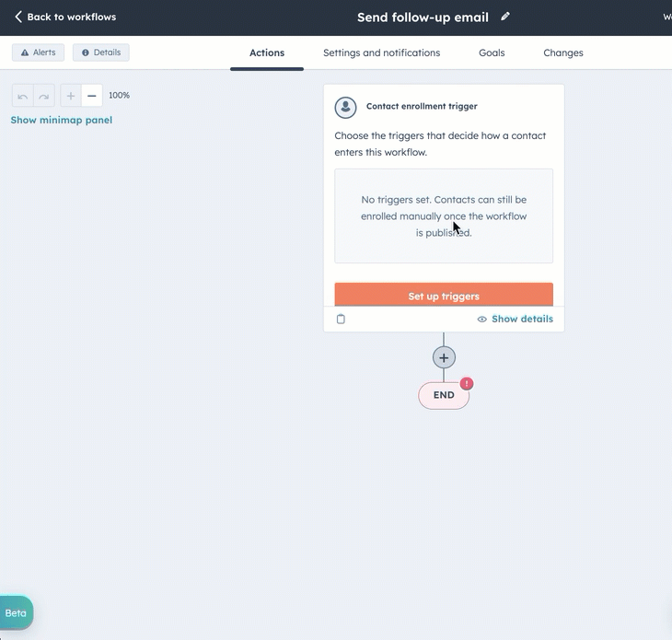Open the Settings and notifications tab
Viewport: 672px width, 640px height.
coord(381,52)
